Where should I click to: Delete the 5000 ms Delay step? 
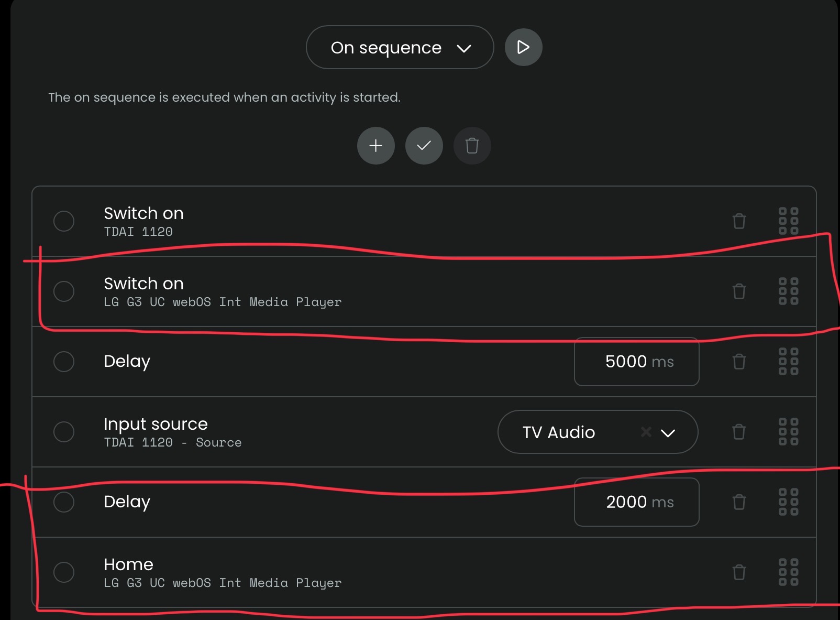(739, 362)
